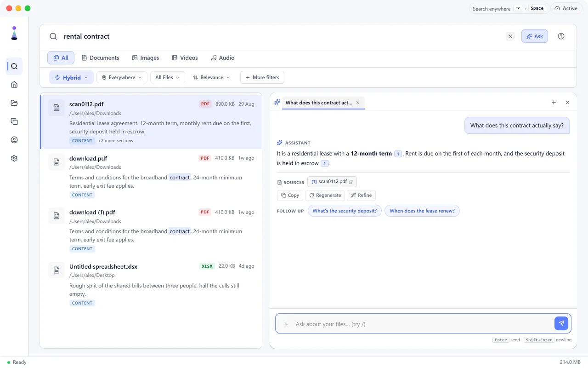This screenshot has height=368, width=588.
Task: Click the XLSX badge on Untitled spreadsheet
Action: coord(207,266)
